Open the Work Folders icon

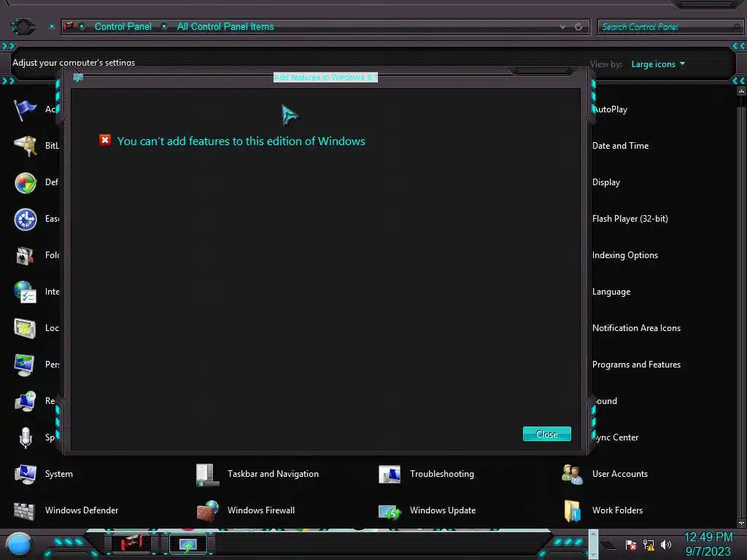pyautogui.click(x=572, y=510)
